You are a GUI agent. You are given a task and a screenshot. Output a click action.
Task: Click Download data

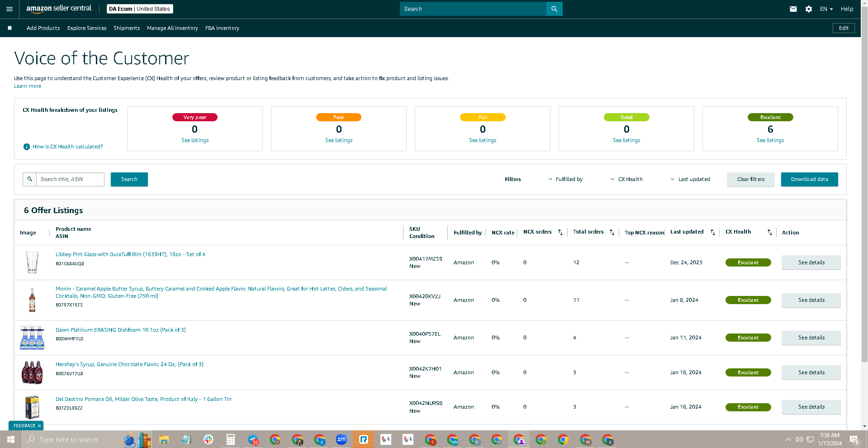tap(810, 179)
